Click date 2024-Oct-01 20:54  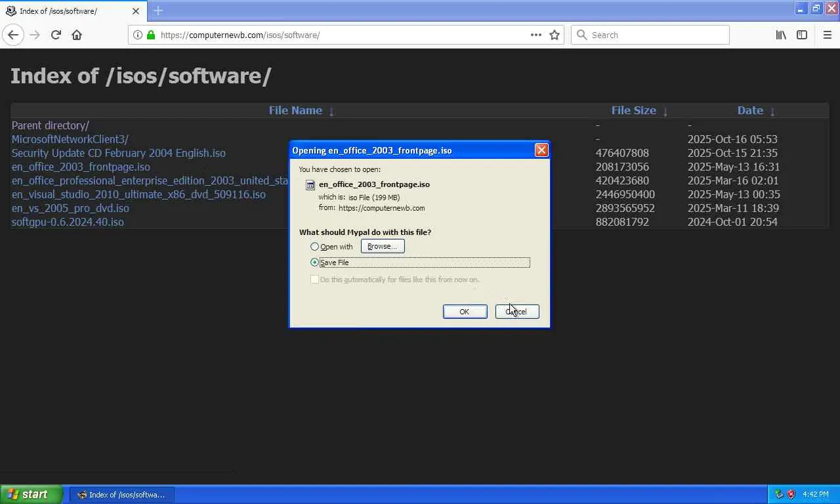click(x=732, y=222)
